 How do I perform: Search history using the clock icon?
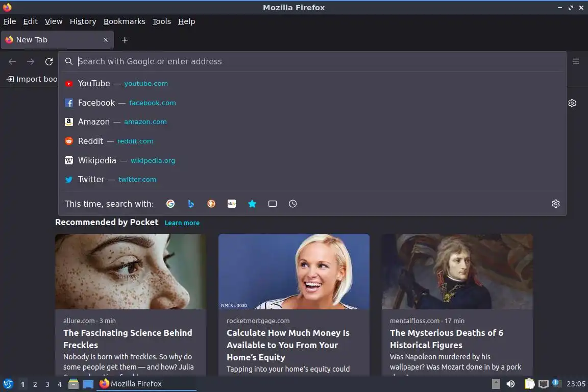click(293, 204)
